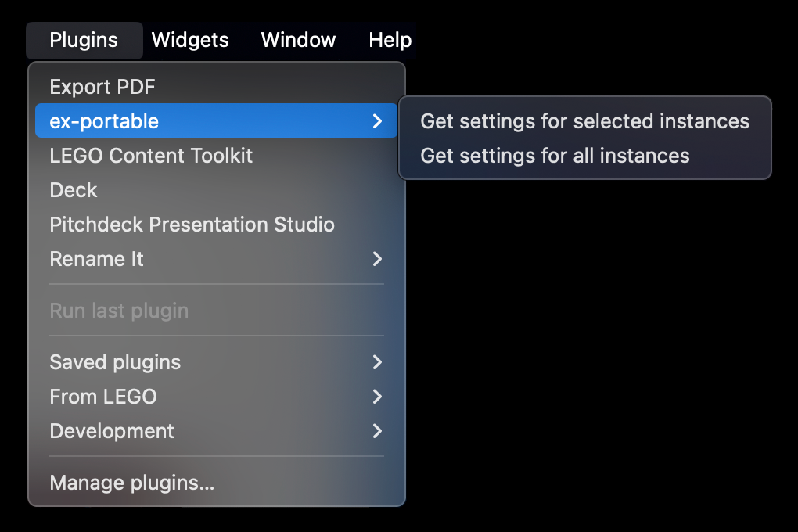The width and height of the screenshot is (798, 532).
Task: Select the From LEGO entry
Action: pyautogui.click(x=216, y=397)
